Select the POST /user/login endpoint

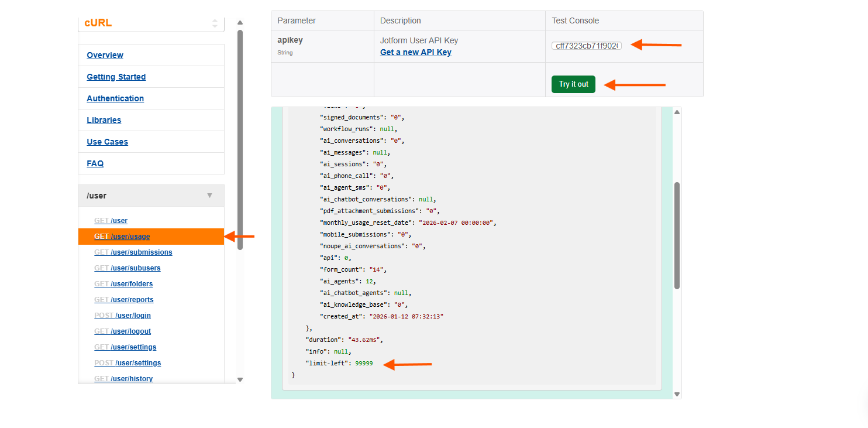[122, 316]
